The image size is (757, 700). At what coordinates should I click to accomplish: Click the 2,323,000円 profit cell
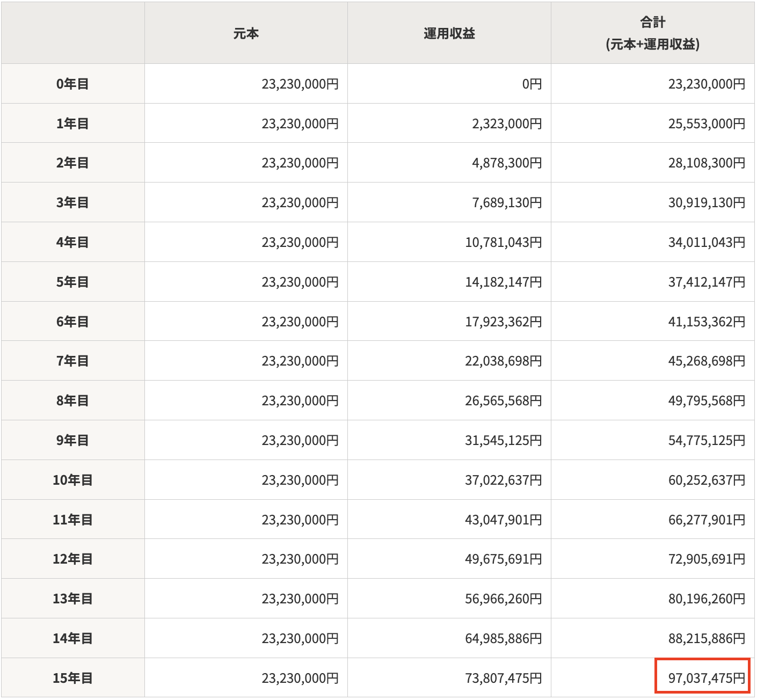[x=506, y=123]
